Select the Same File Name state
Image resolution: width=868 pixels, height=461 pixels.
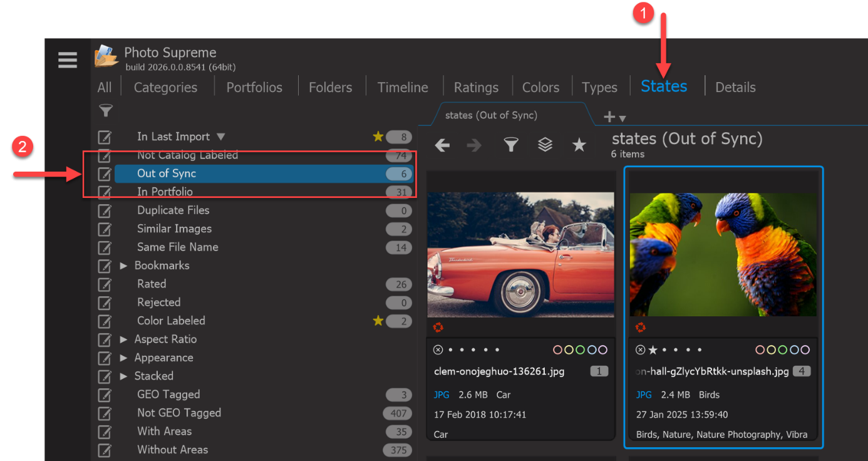coord(178,247)
